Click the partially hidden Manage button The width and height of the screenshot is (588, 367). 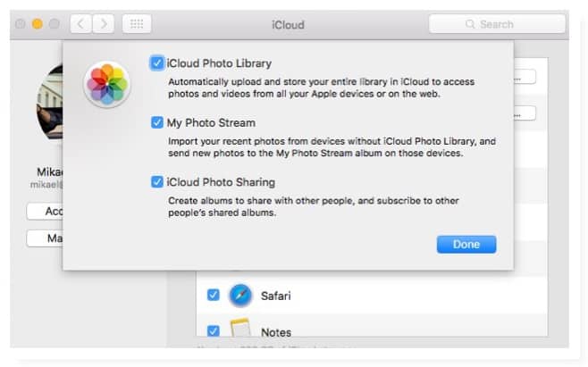point(45,238)
